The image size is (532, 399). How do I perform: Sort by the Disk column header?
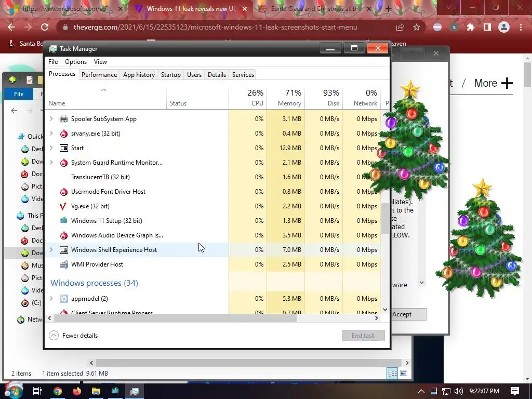324,98
